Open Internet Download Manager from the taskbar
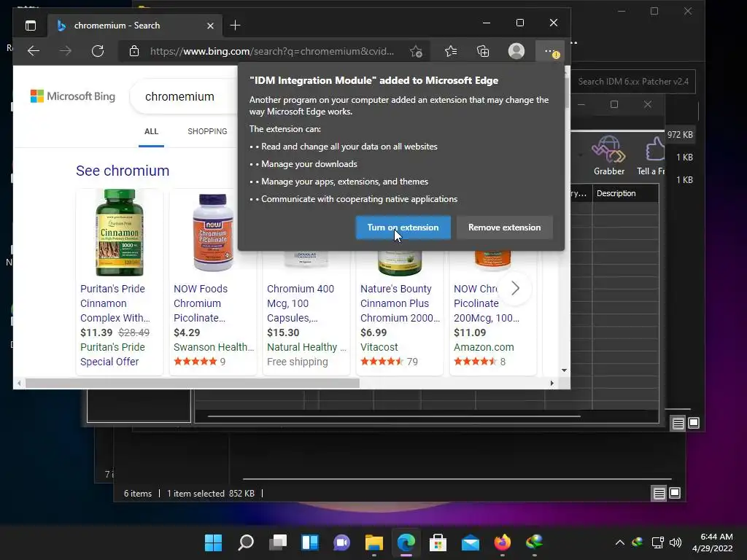The height and width of the screenshot is (560, 747). point(534,542)
